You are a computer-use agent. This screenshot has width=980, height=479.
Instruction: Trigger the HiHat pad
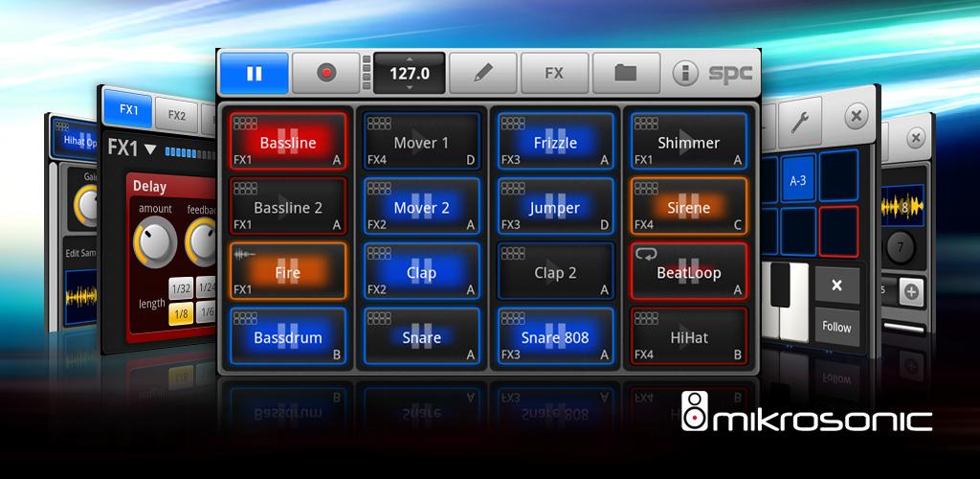tap(689, 336)
